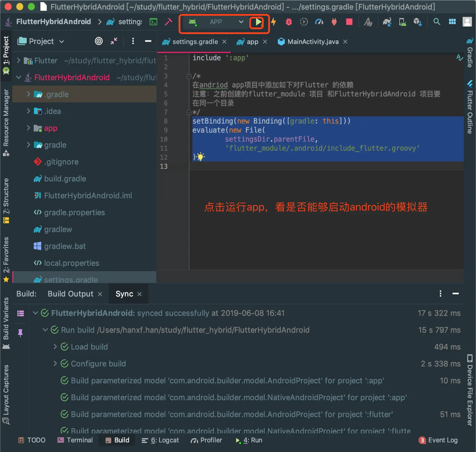Collapse the FlutterHybridAndroid tree node

(x=19, y=77)
